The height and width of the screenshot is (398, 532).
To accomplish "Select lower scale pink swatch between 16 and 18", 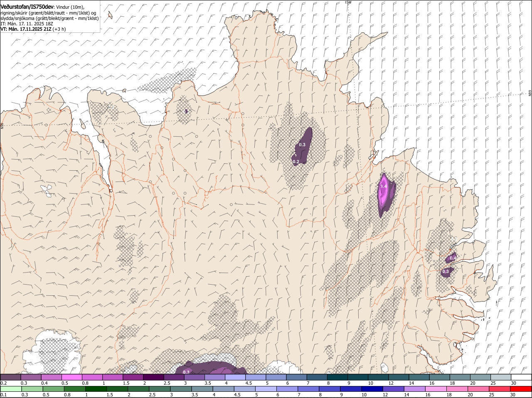I will [x=435, y=389].
